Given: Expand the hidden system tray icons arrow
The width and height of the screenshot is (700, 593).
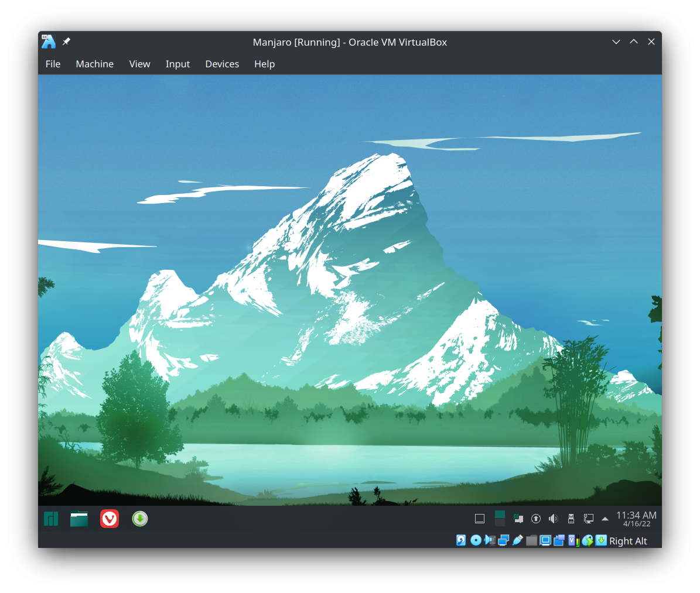Looking at the screenshot, I should click(x=605, y=519).
